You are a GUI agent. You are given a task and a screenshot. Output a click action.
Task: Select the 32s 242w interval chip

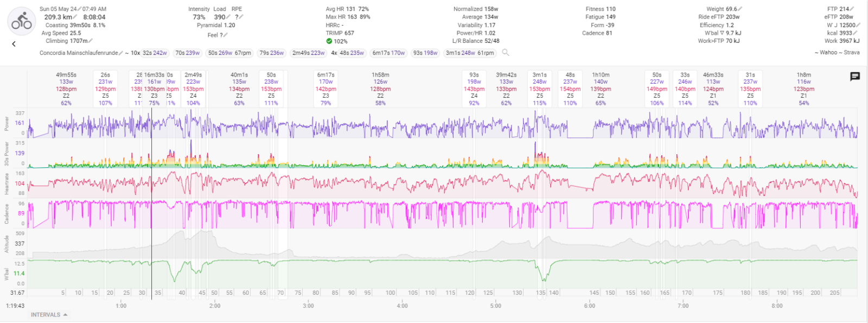point(155,53)
